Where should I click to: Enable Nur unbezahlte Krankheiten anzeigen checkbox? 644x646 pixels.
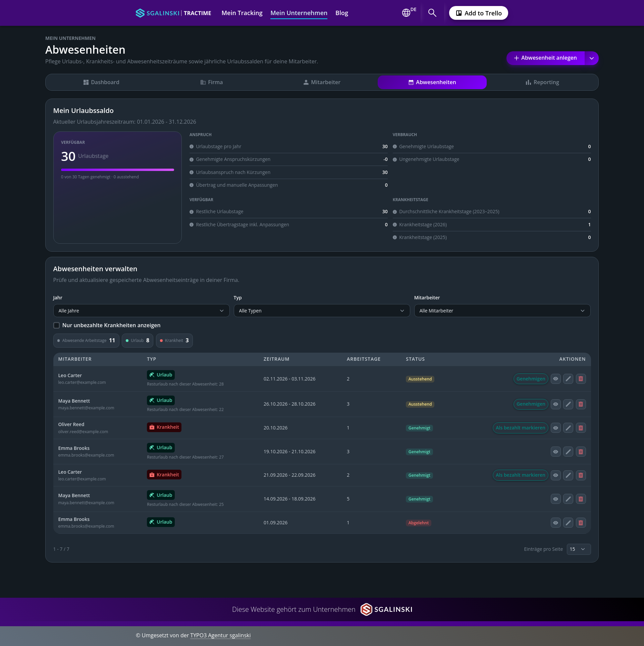56,325
